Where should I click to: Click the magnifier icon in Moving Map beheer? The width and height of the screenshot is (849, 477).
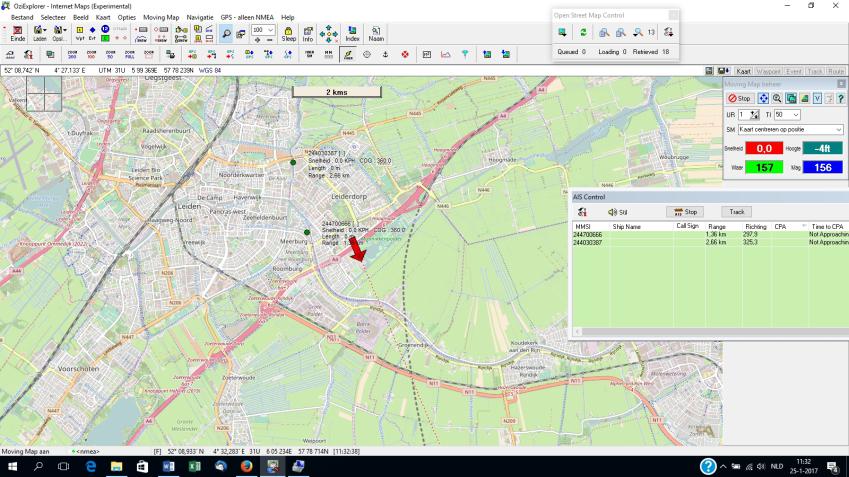tap(777, 98)
